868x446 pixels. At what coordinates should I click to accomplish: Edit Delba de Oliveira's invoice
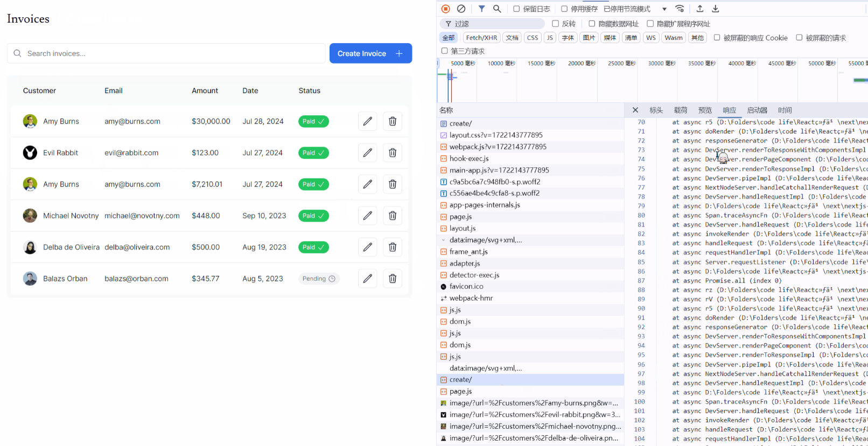click(x=367, y=247)
